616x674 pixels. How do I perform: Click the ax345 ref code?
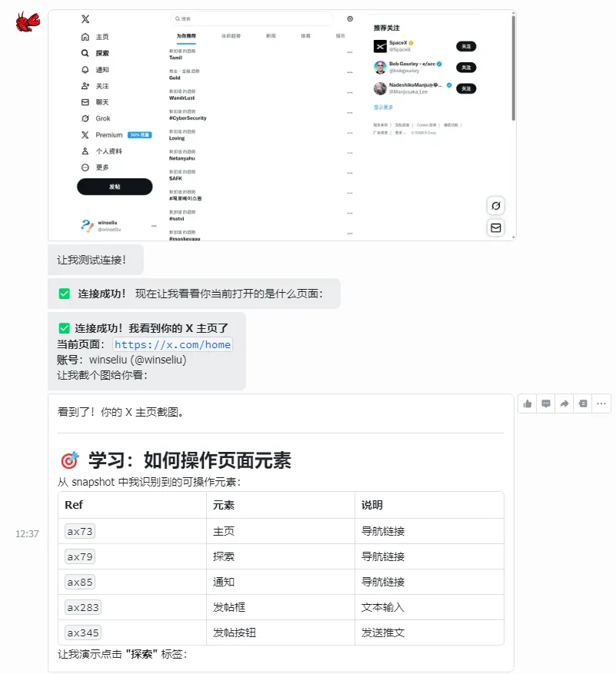tap(83, 632)
